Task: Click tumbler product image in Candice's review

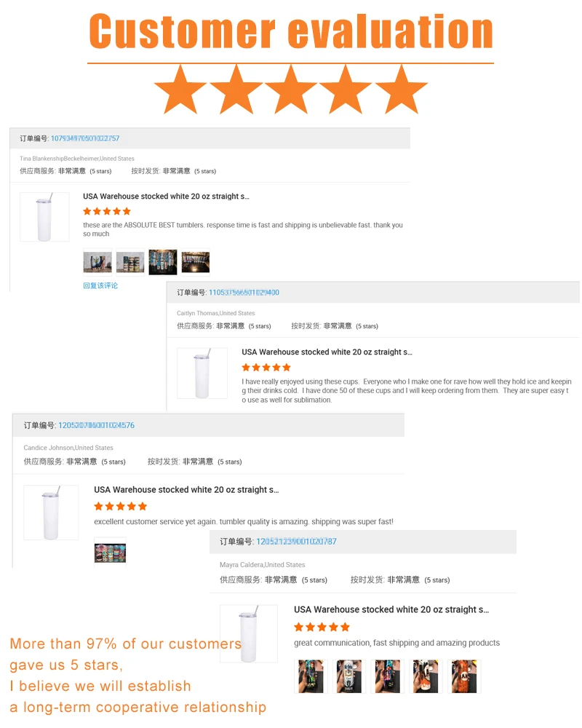Action: (51, 513)
